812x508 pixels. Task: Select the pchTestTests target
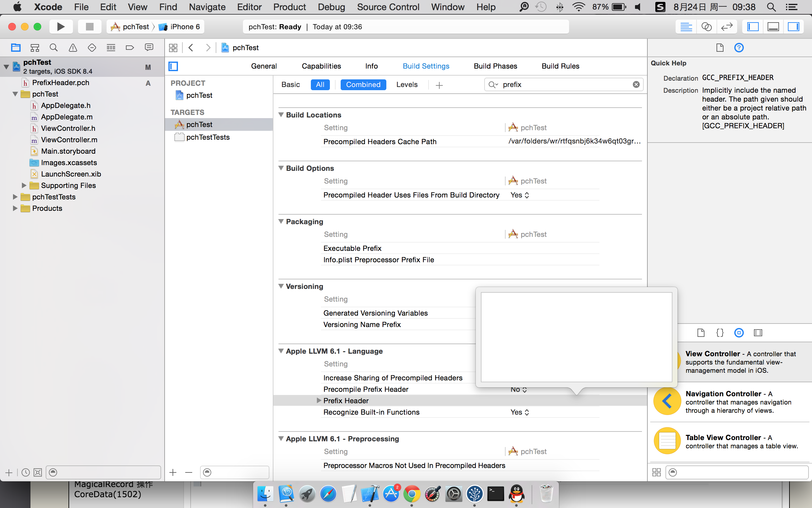tap(208, 137)
